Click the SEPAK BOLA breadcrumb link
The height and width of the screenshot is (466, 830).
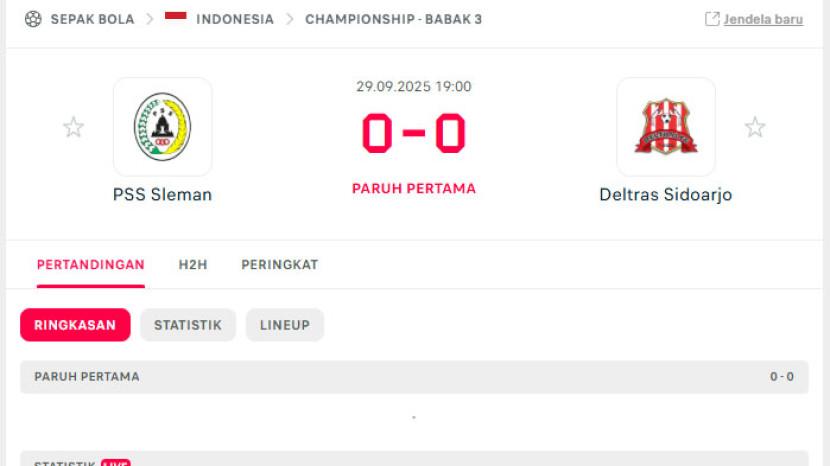click(92, 19)
